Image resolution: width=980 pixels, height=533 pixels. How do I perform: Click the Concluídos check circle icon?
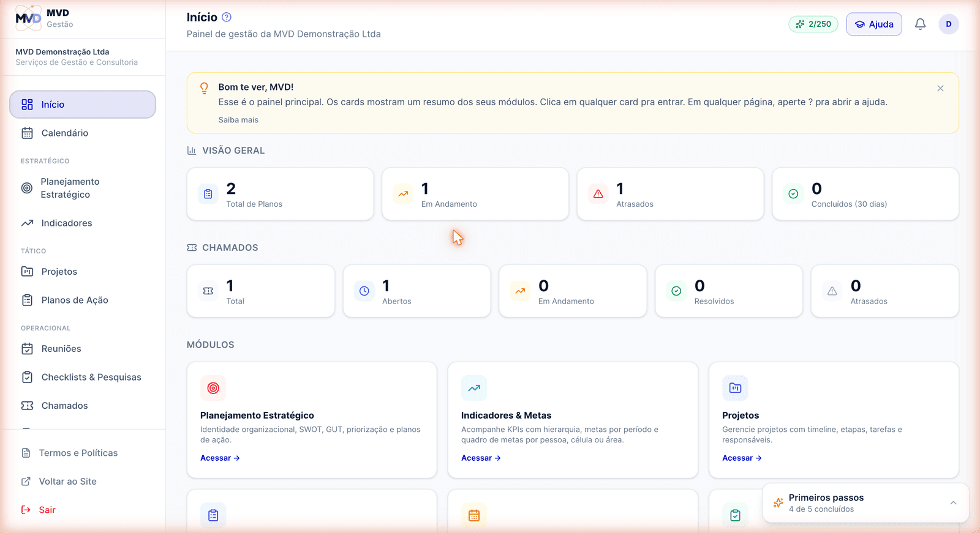tap(793, 194)
